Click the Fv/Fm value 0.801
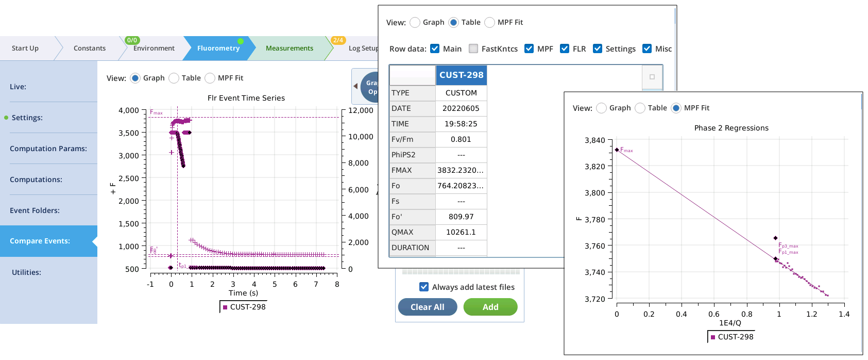 (461, 139)
